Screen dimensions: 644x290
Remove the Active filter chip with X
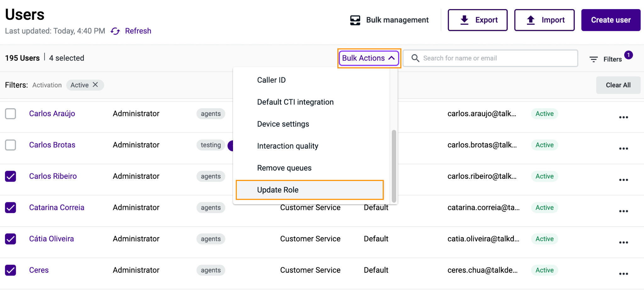[95, 85]
